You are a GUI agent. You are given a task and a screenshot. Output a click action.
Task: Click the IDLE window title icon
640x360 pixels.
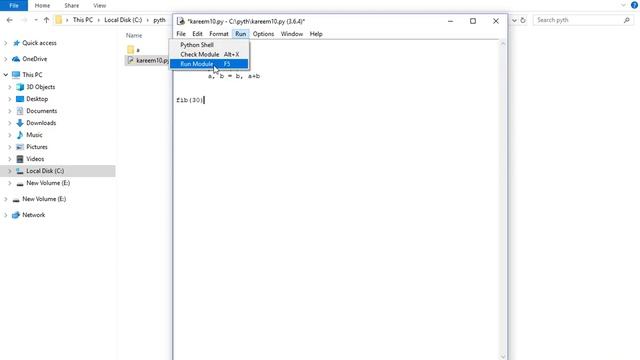point(180,21)
